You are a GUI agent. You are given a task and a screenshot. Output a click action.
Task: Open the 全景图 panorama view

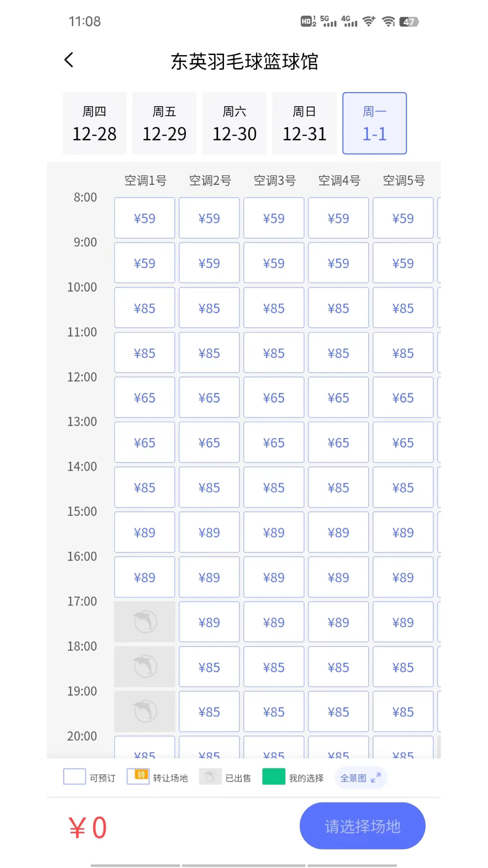360,778
